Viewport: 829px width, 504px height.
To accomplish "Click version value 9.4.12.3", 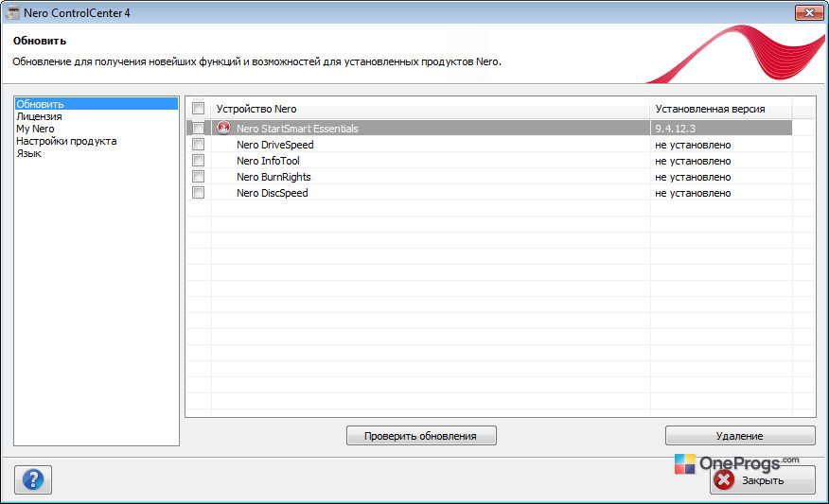I will [x=675, y=129].
